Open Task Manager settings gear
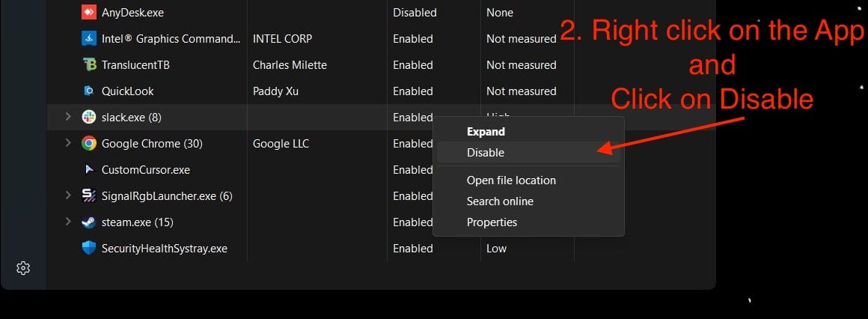The image size is (868, 319). pyautogui.click(x=22, y=268)
